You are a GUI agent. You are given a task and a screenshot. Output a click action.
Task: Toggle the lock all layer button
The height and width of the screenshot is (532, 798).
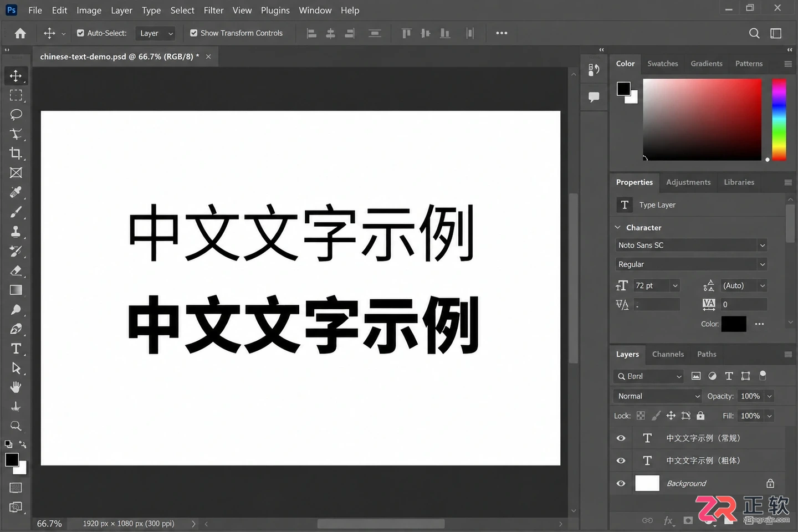[700, 416]
